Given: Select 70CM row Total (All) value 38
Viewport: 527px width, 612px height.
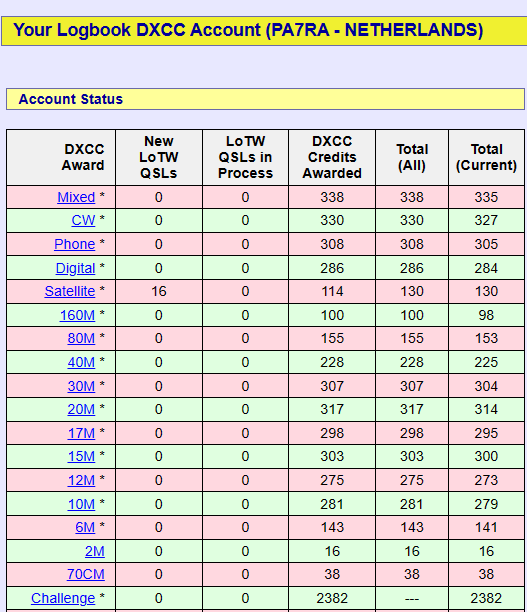Looking at the screenshot, I should [x=412, y=574].
